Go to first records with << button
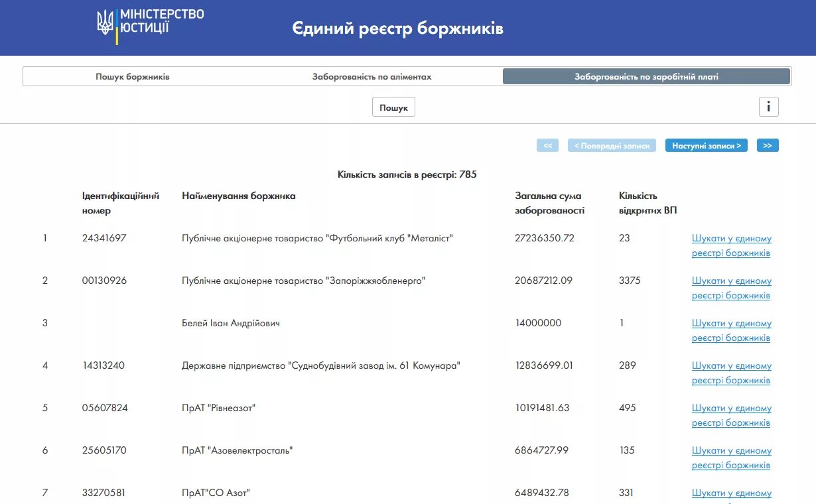This screenshot has height=504, width=816. [548, 145]
